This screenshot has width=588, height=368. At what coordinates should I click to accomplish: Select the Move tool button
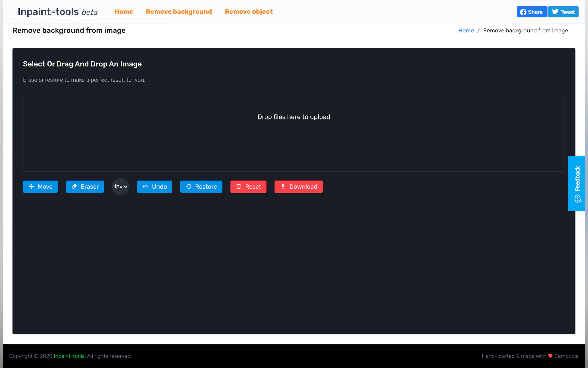pos(40,187)
